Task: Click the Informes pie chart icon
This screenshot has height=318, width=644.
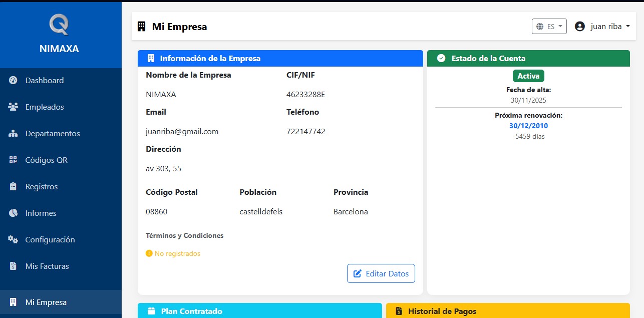Action: (14, 213)
